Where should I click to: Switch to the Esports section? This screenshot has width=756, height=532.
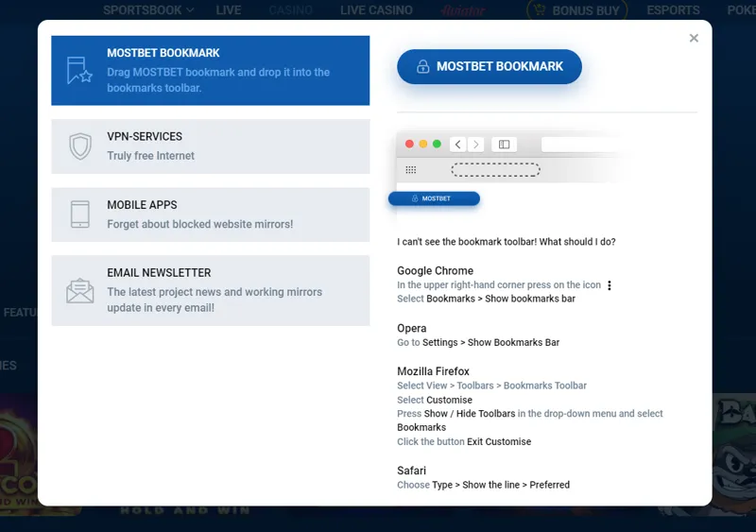(x=673, y=10)
